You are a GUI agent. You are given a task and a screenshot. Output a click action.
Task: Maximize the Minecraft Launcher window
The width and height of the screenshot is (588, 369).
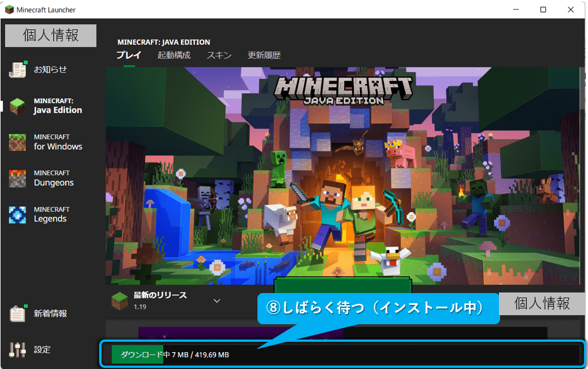point(543,10)
